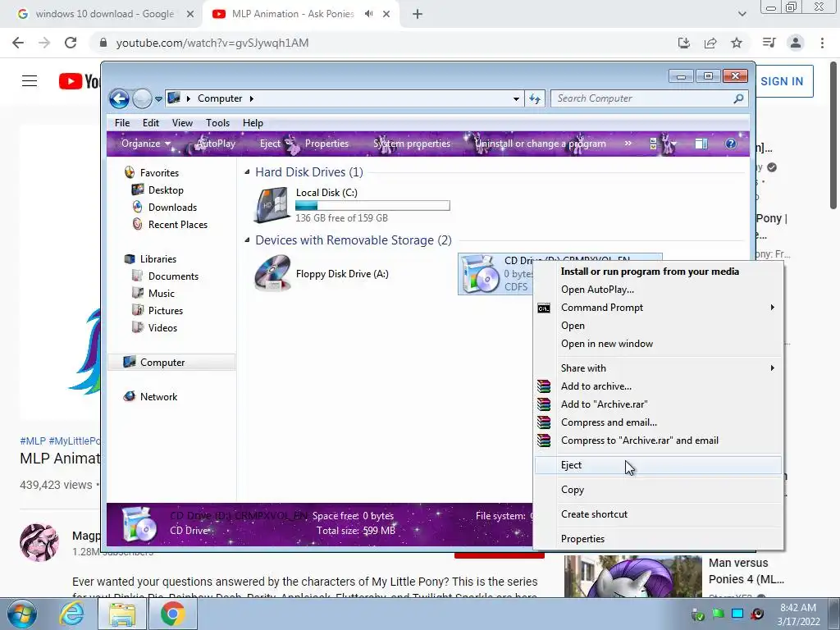
Task: Open Pictures library in navigation pane
Action: click(x=166, y=310)
